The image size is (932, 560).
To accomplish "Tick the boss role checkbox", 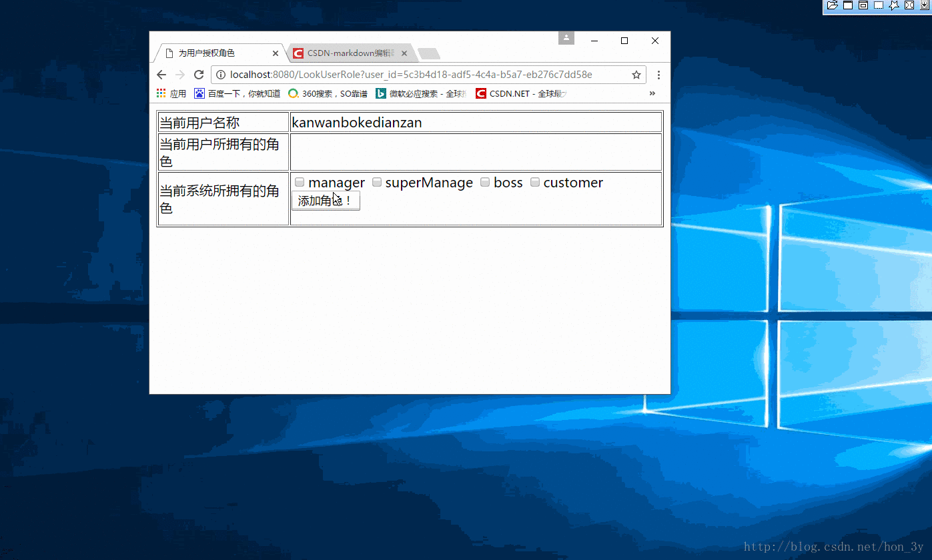I will coord(485,182).
